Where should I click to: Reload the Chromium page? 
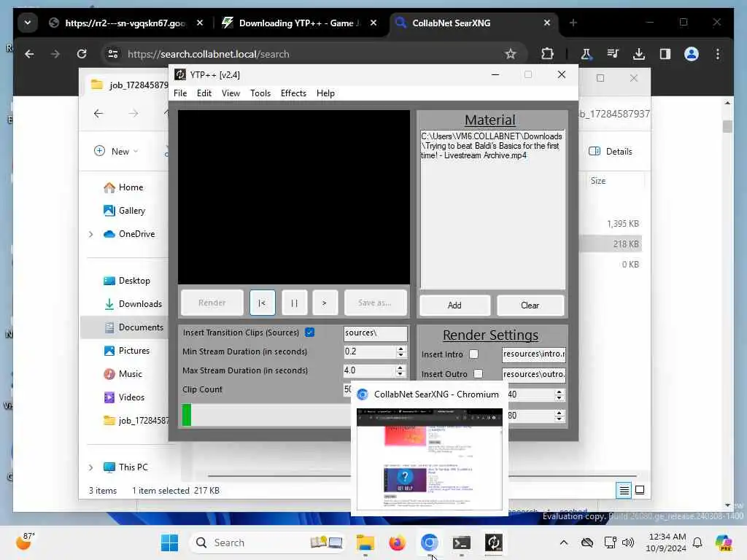tap(82, 54)
